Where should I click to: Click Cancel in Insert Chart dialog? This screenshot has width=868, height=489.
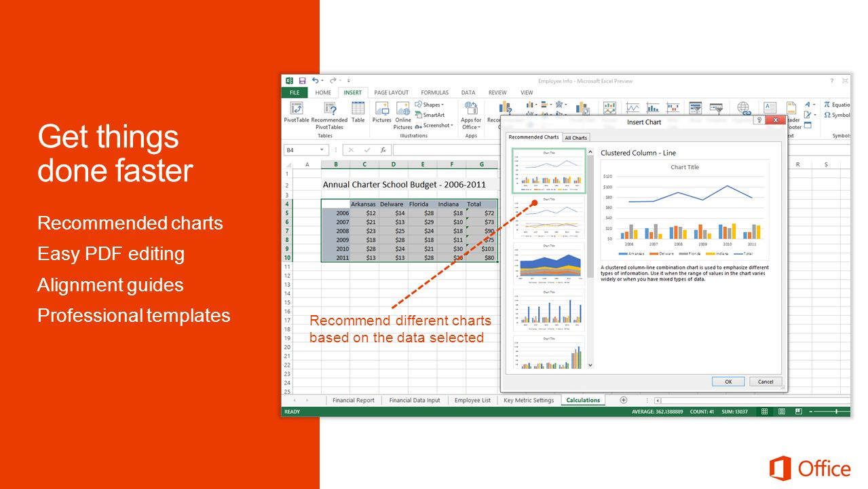click(766, 382)
